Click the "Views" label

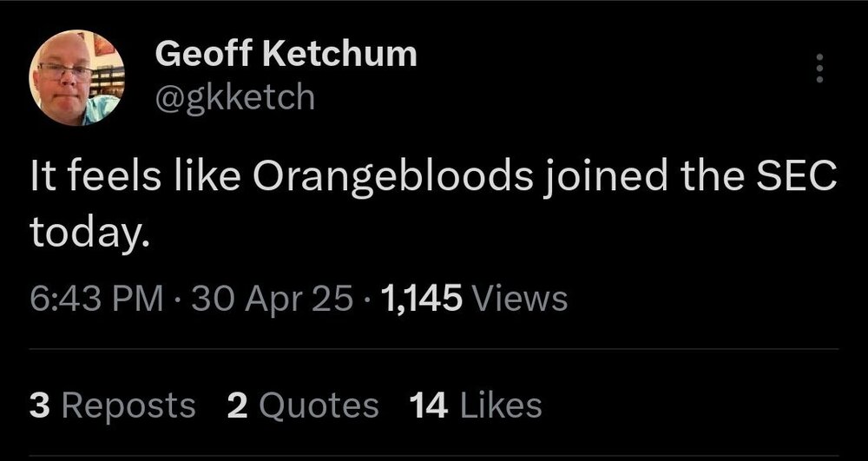click(522, 300)
